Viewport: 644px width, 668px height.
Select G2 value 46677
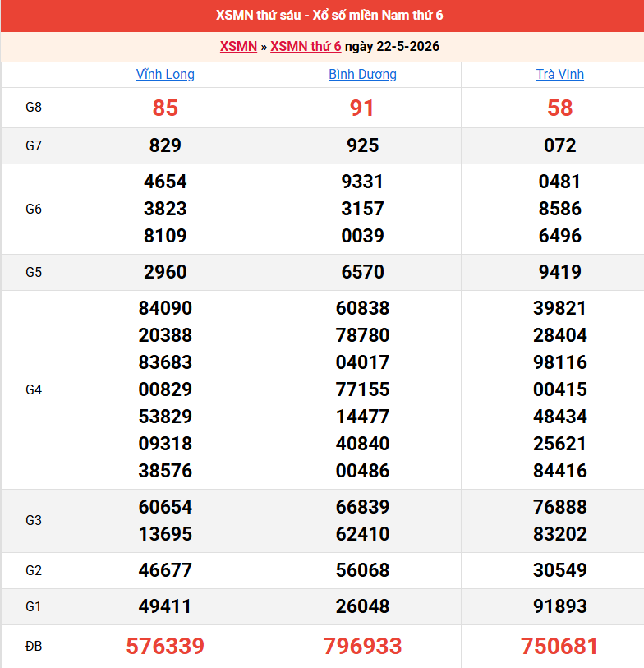click(165, 570)
